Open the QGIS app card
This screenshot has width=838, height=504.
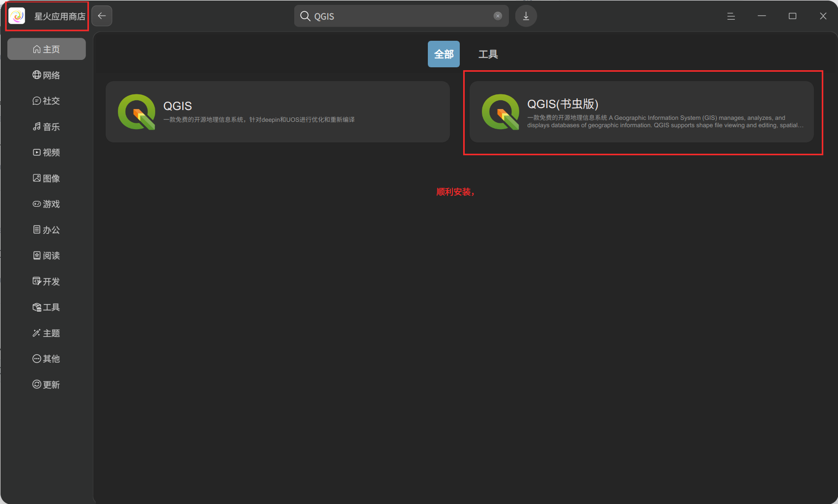pos(278,112)
